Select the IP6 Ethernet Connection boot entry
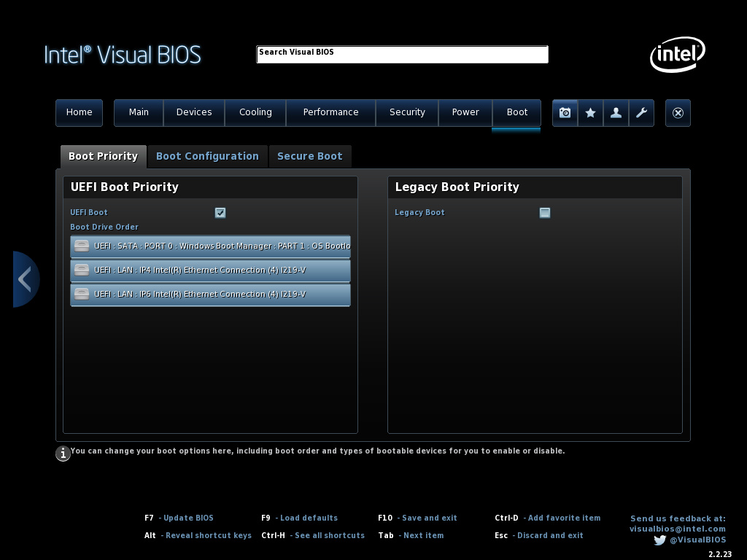Image resolution: width=747 pixels, height=560 pixels. [x=210, y=295]
